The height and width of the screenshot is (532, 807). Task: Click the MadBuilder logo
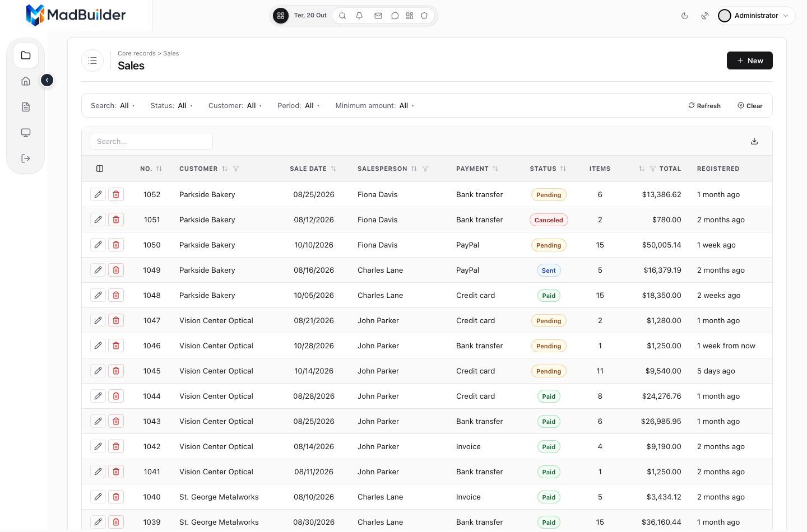pos(76,15)
